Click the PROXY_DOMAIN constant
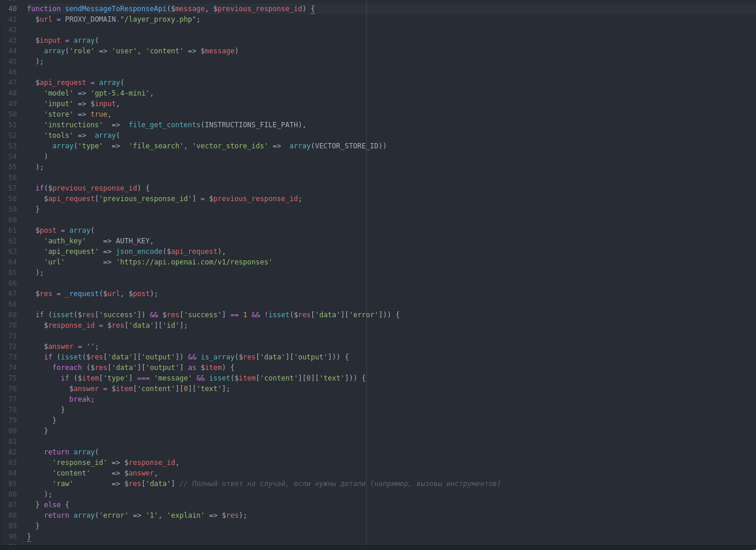This screenshot has width=756, height=550. (x=90, y=19)
